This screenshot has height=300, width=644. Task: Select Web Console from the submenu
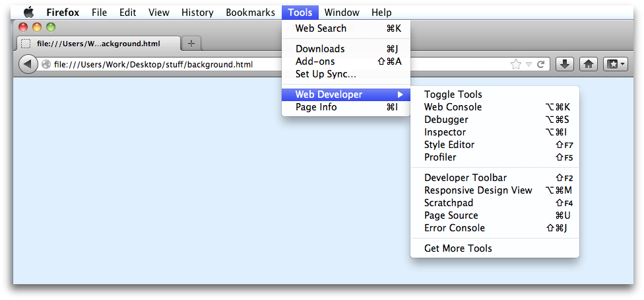click(x=453, y=107)
